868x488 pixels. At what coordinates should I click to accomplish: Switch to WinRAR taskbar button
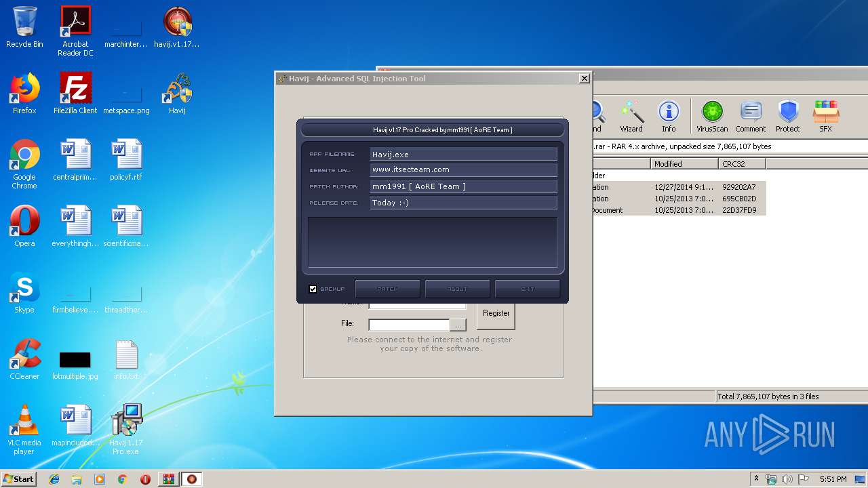point(168,479)
